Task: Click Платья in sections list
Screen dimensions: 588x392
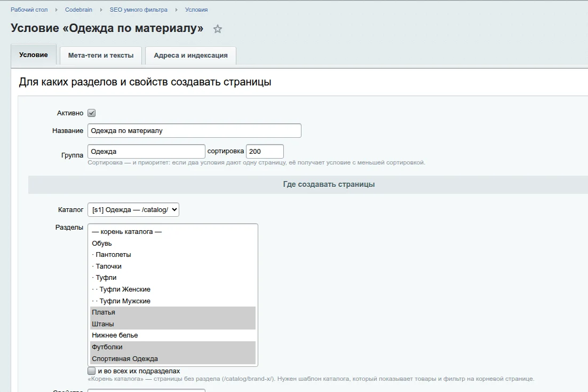Action: pos(173,312)
